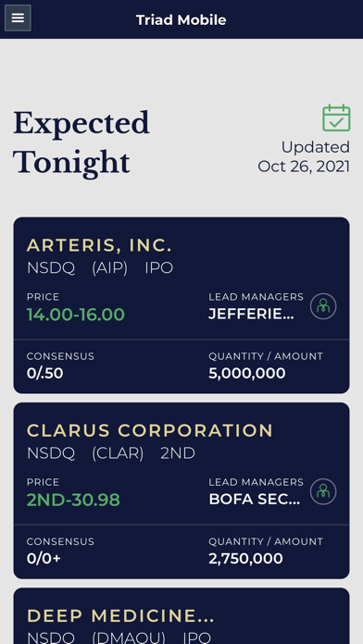The height and width of the screenshot is (644, 363).
Task: Tap the Clarus quantity 2,750,000
Action: (245, 559)
